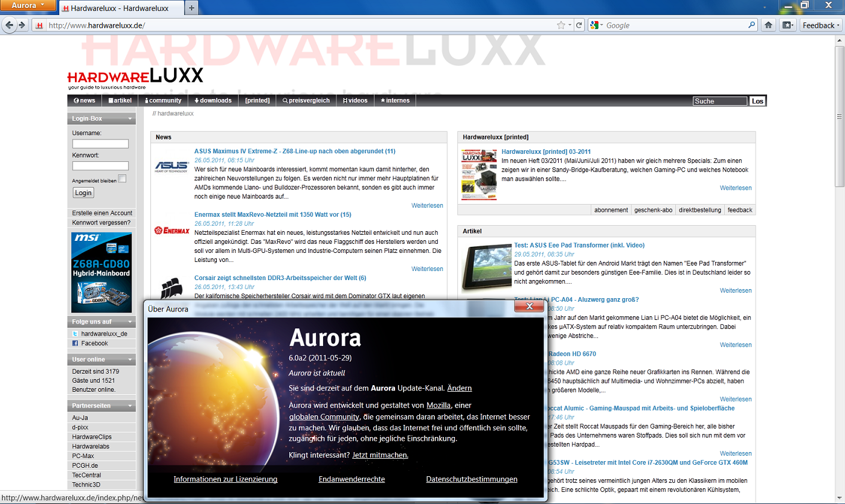Open the videos menu item
Image resolution: width=845 pixels, height=504 pixels.
(x=355, y=101)
